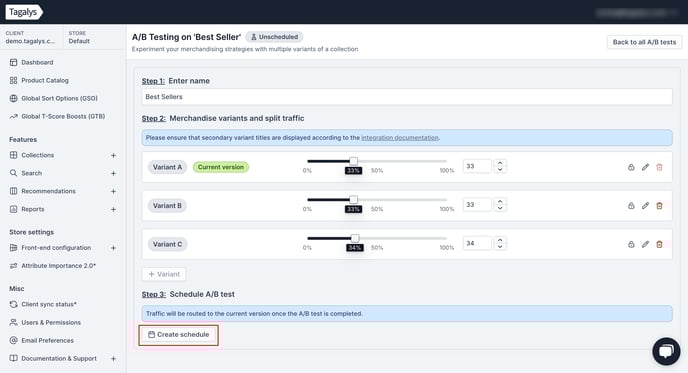This screenshot has height=373, width=688.
Task: Go back to all A/B tests
Action: 644,42
